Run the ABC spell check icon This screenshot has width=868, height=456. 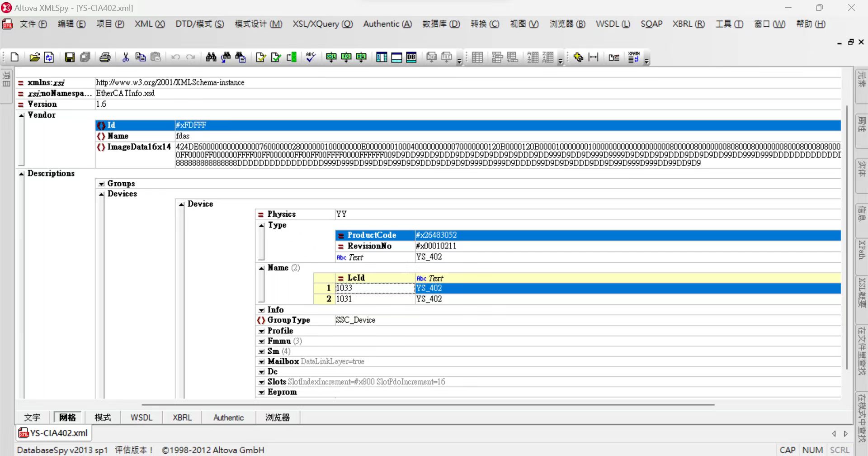[x=311, y=57]
